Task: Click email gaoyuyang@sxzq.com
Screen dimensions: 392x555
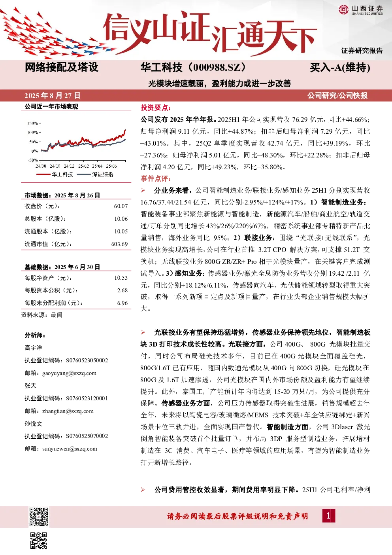Action: (x=69, y=373)
